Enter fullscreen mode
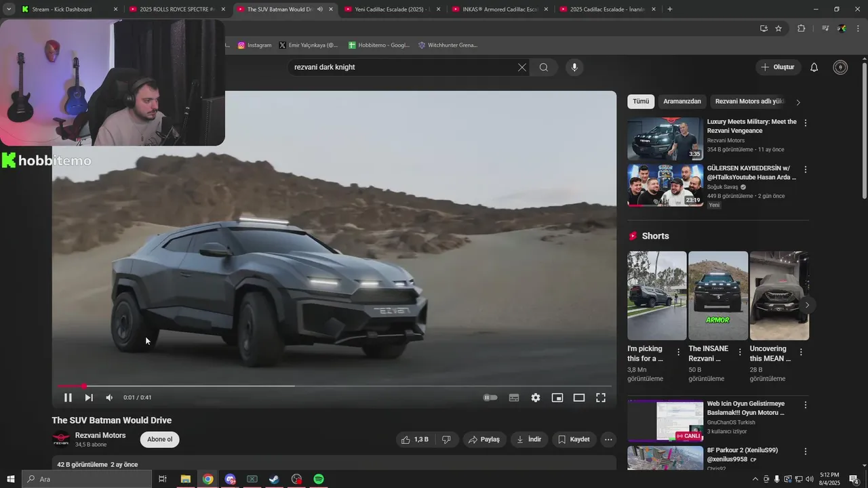This screenshot has width=868, height=488. [x=601, y=398]
